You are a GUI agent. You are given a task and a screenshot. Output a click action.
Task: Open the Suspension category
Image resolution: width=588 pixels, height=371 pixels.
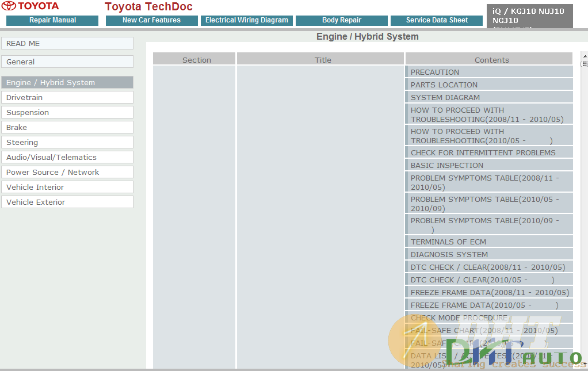tap(67, 112)
